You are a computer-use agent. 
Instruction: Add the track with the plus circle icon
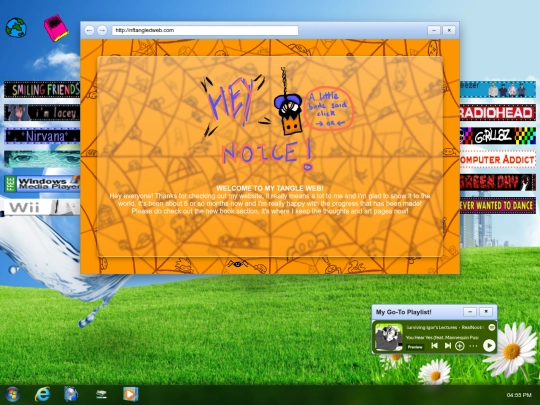point(460,346)
